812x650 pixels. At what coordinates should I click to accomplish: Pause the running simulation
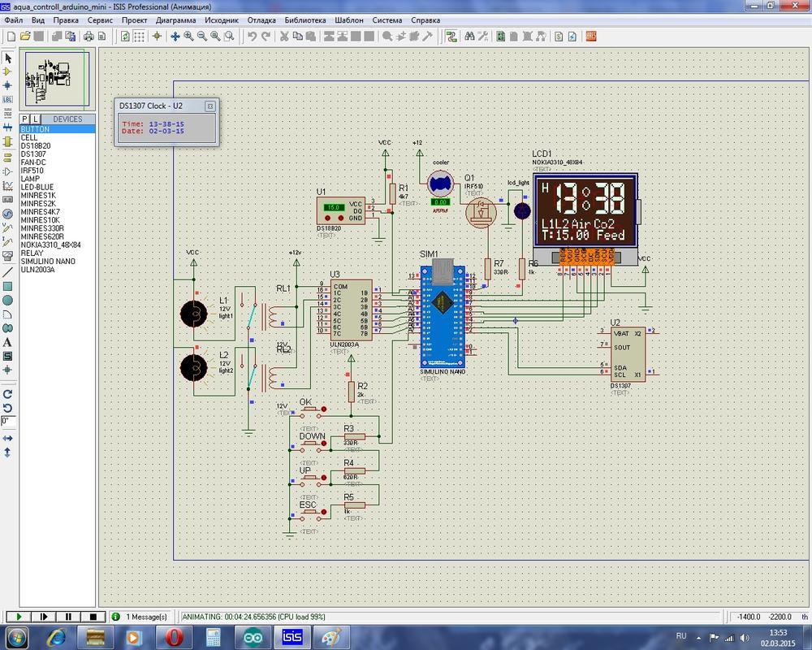tap(69, 617)
